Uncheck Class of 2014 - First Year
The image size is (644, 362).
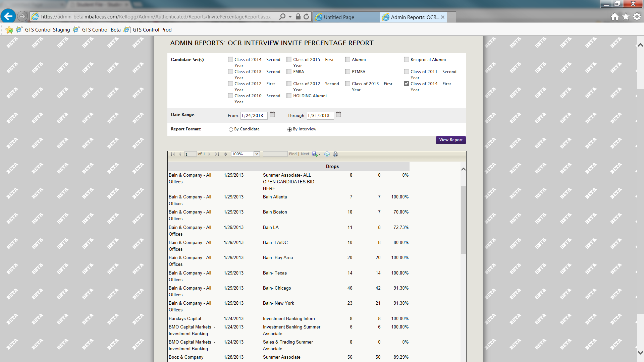[406, 83]
